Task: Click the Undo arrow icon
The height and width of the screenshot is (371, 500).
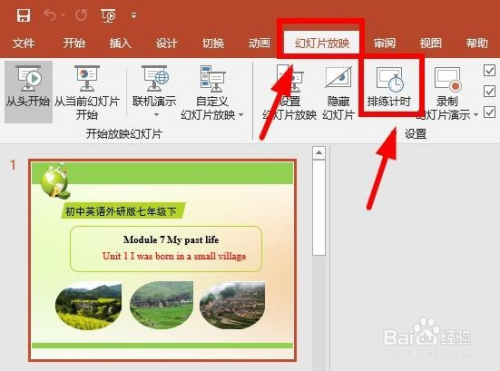Action: (x=51, y=15)
